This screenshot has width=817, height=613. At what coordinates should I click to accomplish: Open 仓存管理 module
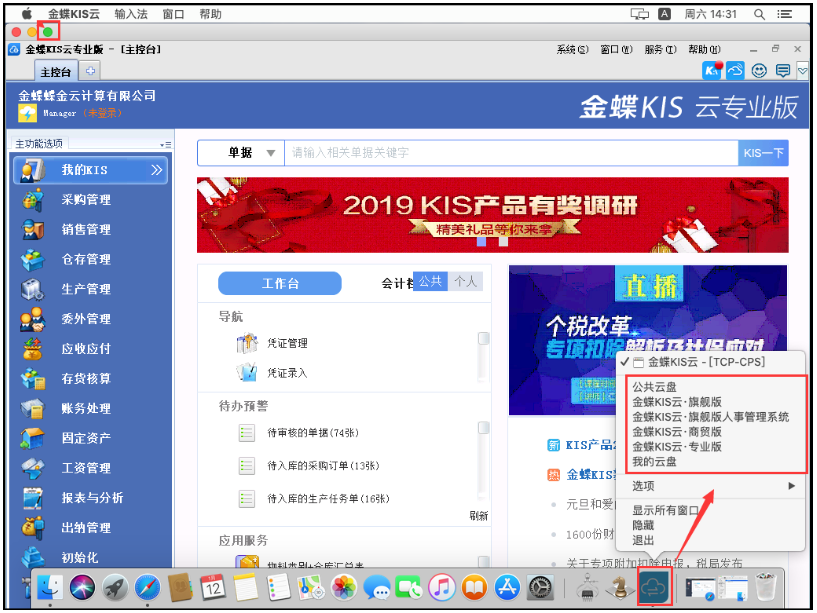[86, 259]
